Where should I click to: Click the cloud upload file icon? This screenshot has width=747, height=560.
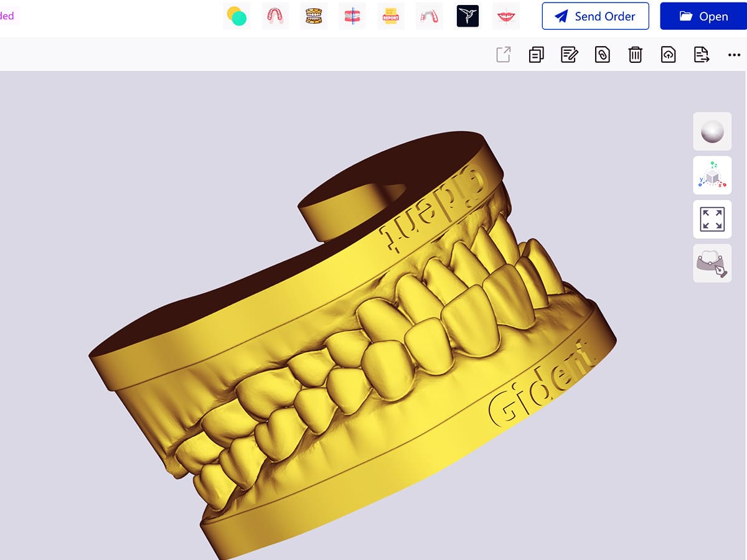tap(668, 55)
